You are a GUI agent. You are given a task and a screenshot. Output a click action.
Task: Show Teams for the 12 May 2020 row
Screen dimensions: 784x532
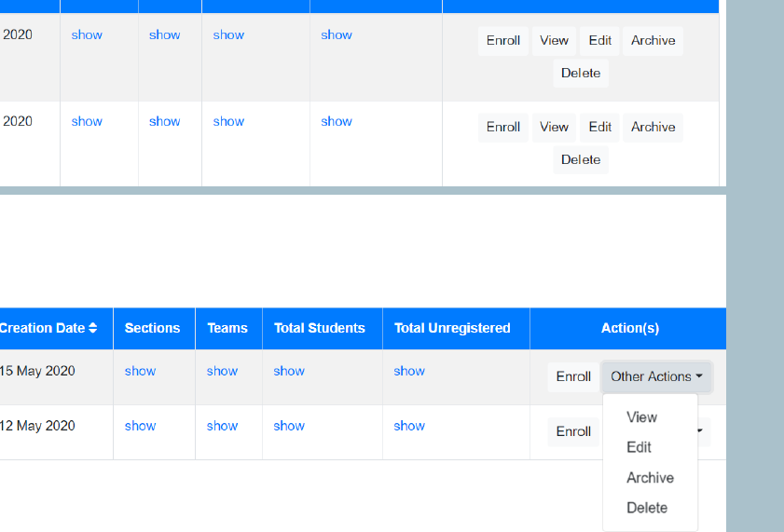click(222, 426)
